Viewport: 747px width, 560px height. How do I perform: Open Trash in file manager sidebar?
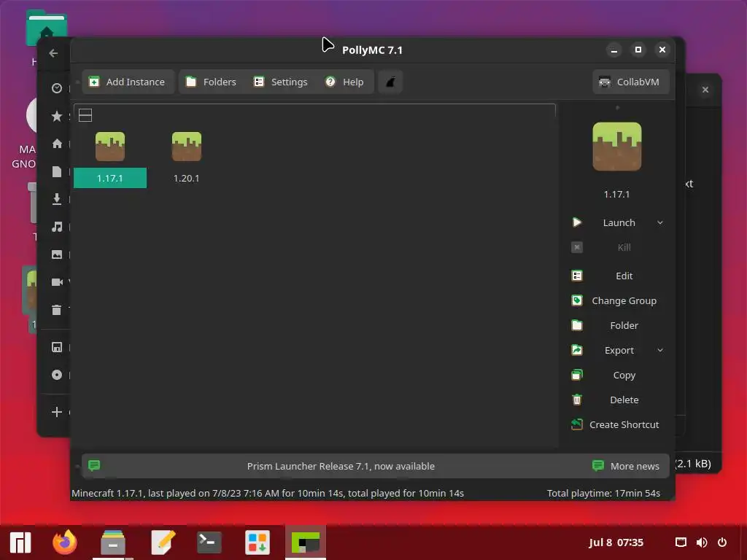coord(57,310)
